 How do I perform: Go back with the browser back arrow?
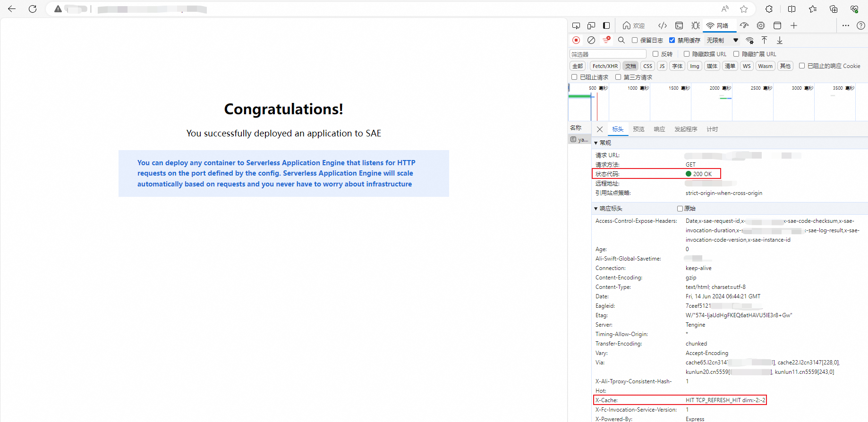(12, 9)
